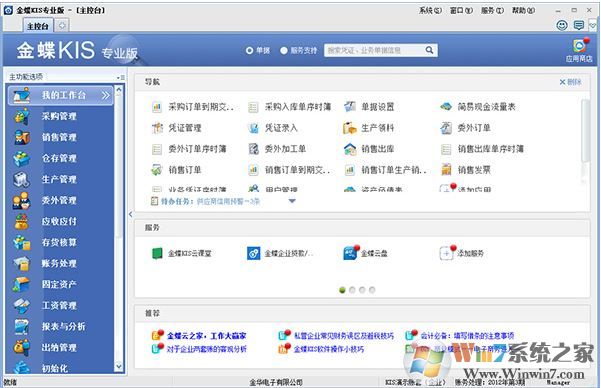Open link 金蝶云之家，工作大赢家
Image resolution: width=601 pixels, height=388 pixels.
(x=207, y=336)
